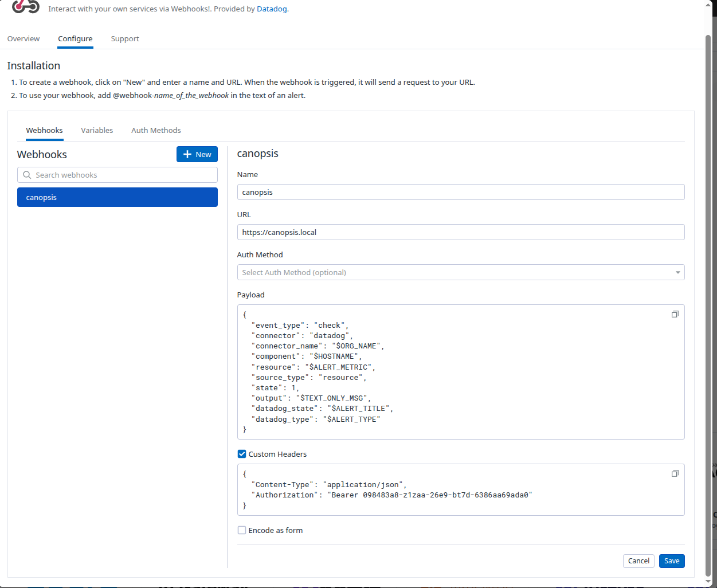
Task: Copy the Custom Headers with its copy icon
Action: pyautogui.click(x=675, y=473)
